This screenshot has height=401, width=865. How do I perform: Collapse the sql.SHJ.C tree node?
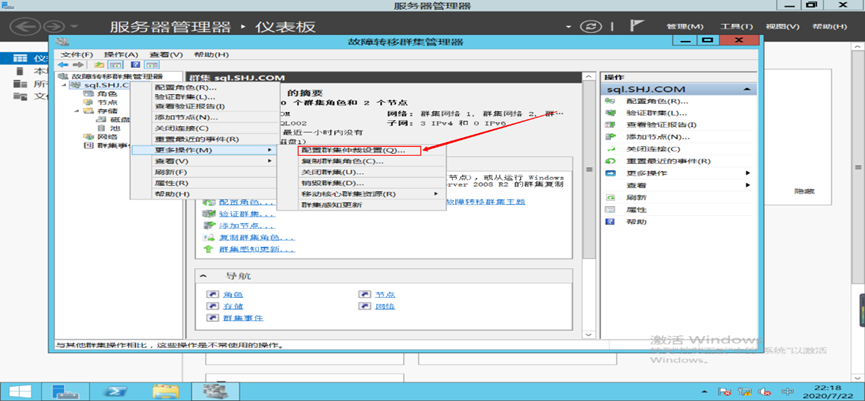click(x=63, y=85)
